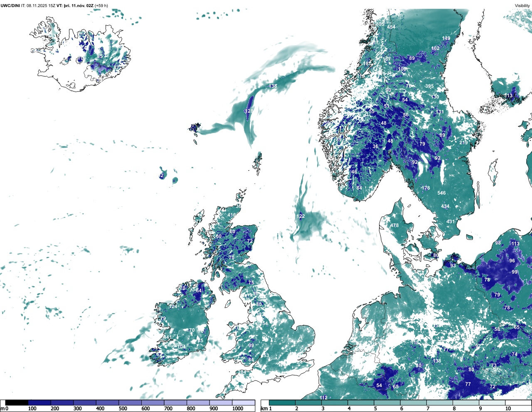Click the "219" visibility value
The height and width of the screenshot is (412, 532).
tap(463, 143)
